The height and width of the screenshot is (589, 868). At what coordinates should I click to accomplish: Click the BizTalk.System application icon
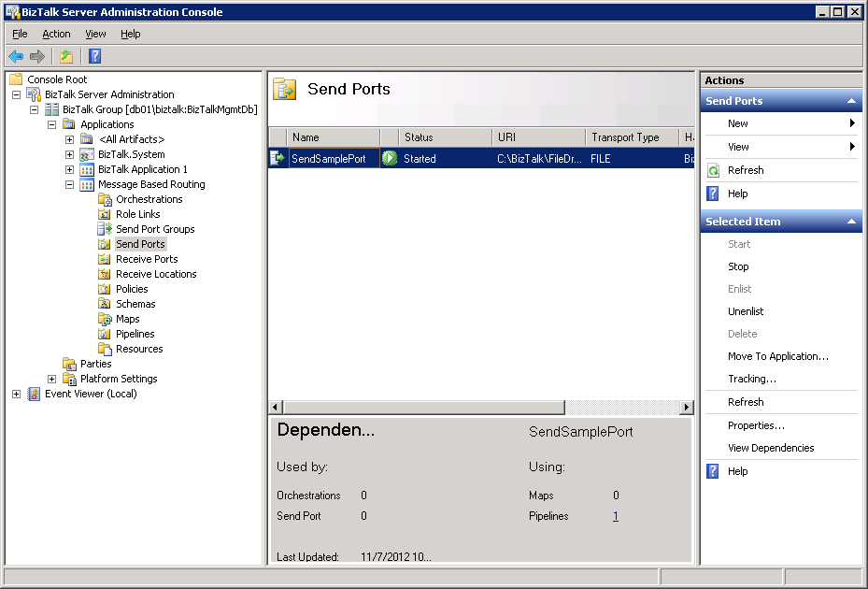pyautogui.click(x=86, y=154)
